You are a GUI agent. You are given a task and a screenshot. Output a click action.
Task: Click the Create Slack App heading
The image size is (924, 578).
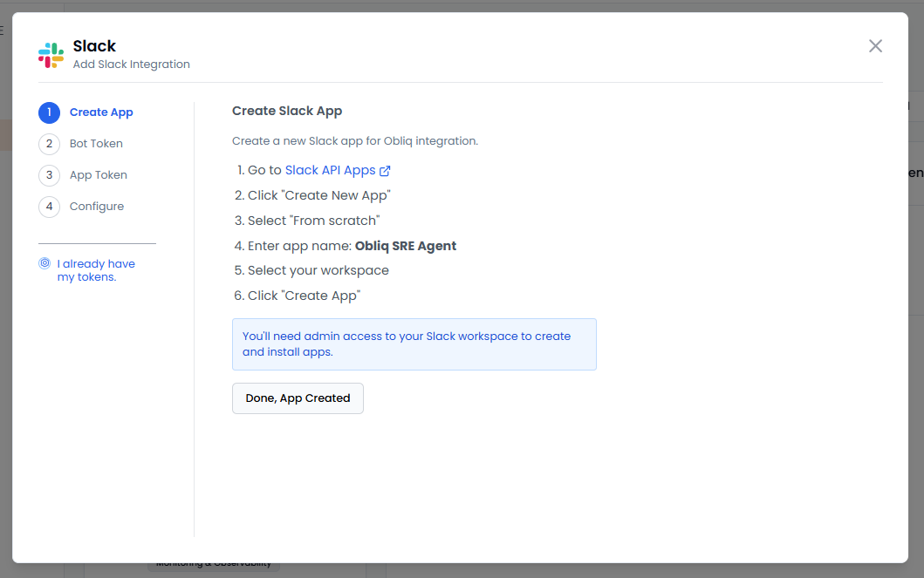pyautogui.click(x=287, y=111)
